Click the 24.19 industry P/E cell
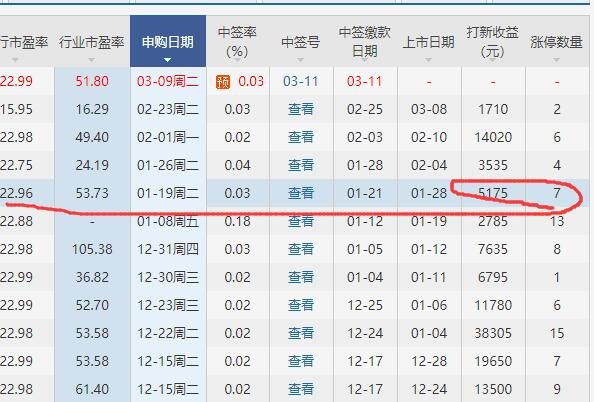The image size is (594, 402). (92, 165)
